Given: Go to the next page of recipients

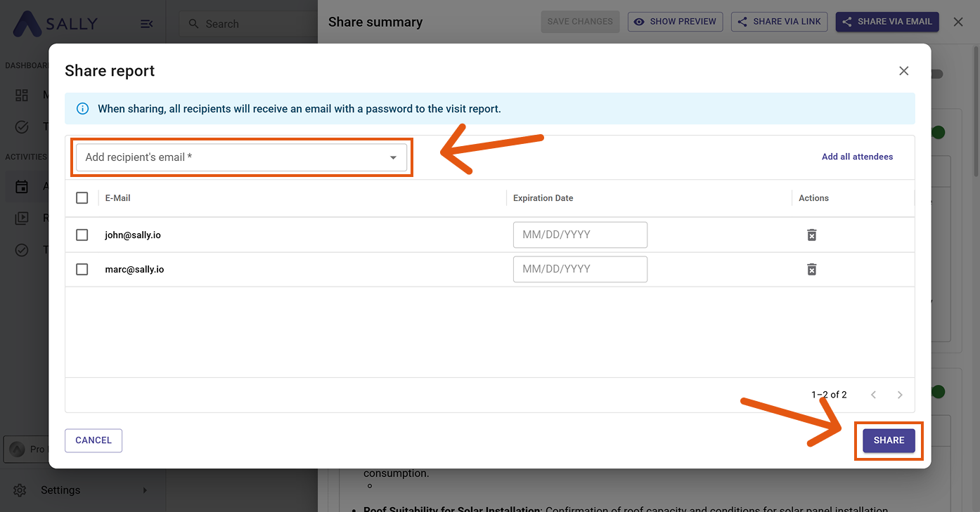Looking at the screenshot, I should 899,395.
